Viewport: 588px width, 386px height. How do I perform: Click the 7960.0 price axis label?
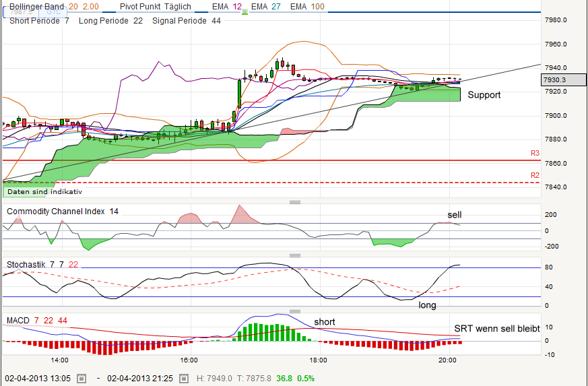point(556,44)
